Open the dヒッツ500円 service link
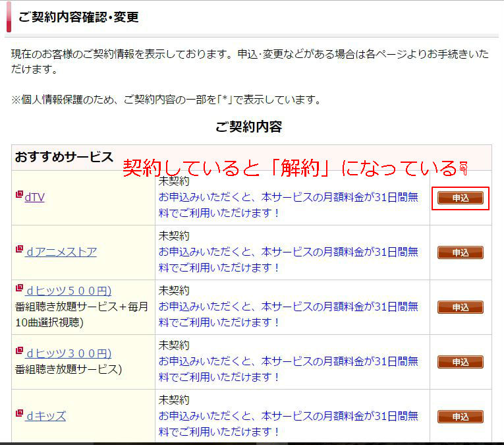The width and height of the screenshot is (504, 445). [68, 291]
